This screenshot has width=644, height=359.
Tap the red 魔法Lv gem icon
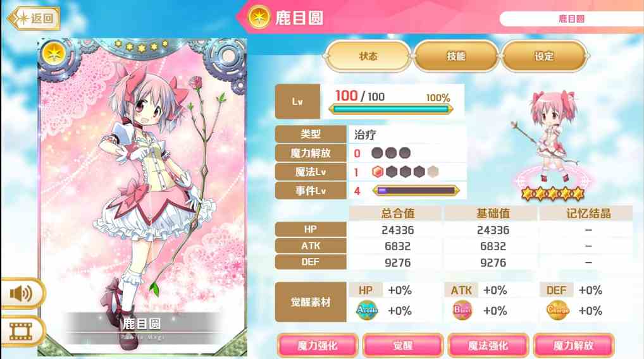378,171
